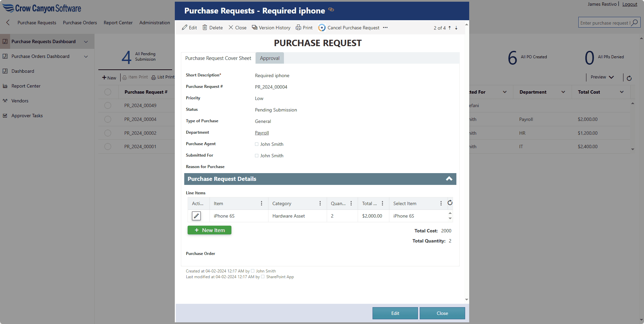This screenshot has width=644, height=324.
Task: Click the Print icon in dialog toolbar
Action: coord(298,28)
